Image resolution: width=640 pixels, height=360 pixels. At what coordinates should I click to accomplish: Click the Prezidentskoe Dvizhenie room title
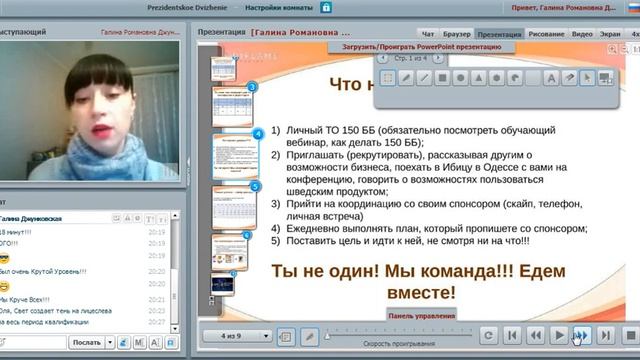[187, 7]
